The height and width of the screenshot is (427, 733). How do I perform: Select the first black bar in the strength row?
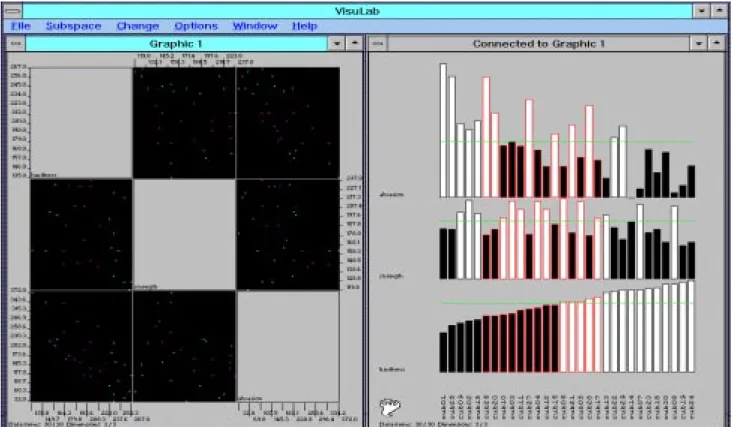(x=443, y=253)
